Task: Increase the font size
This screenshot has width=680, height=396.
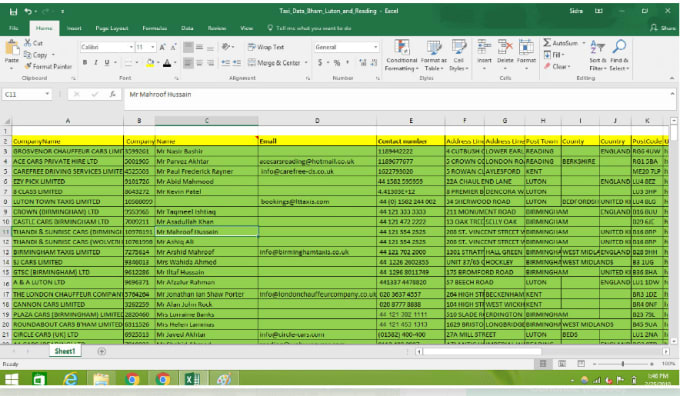Action: click(x=162, y=47)
